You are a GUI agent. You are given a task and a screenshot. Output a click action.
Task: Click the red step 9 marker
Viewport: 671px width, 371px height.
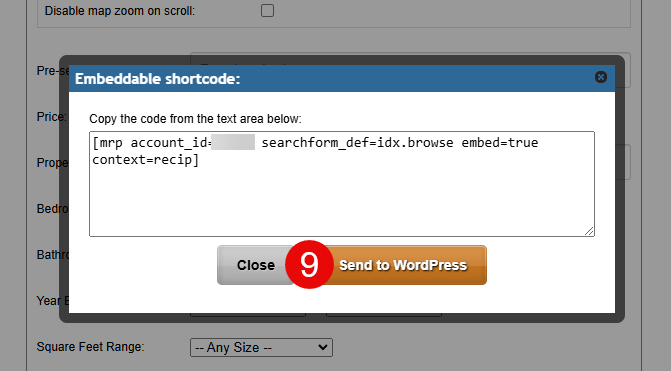point(309,264)
